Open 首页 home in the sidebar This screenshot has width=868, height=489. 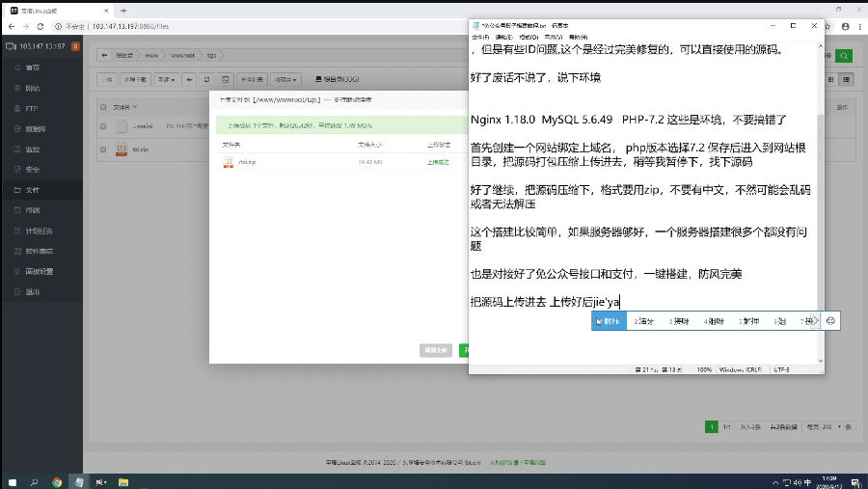pos(33,68)
